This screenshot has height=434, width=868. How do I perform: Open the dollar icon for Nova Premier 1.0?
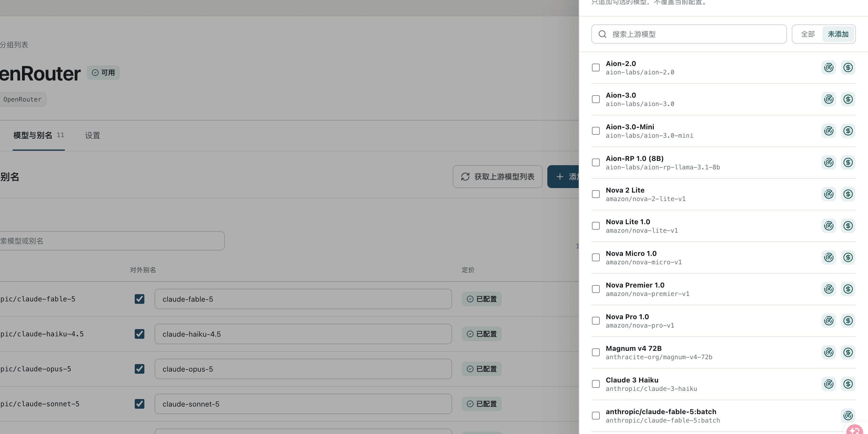[848, 289]
